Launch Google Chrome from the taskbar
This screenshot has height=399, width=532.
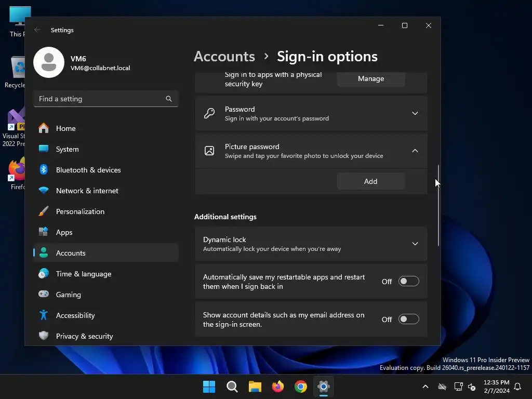tap(301, 387)
